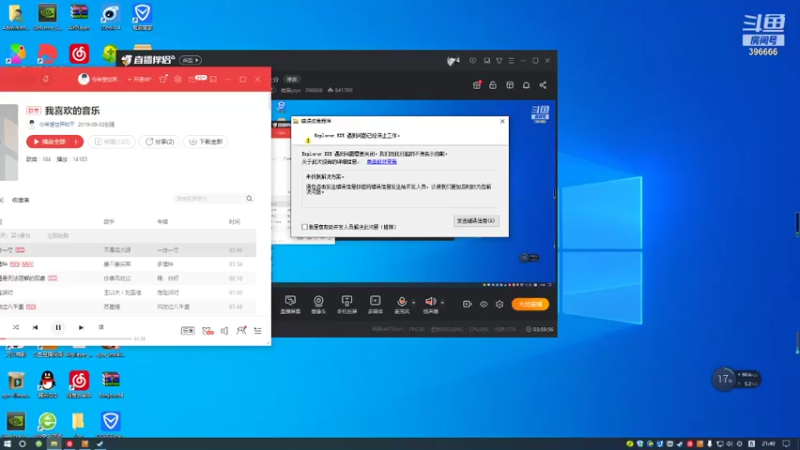
Task: Open Windows Start menu
Action: coord(7,444)
